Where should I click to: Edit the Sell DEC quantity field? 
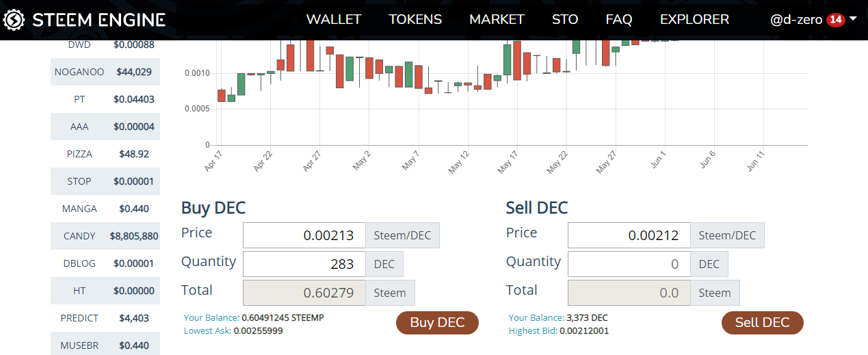629,264
